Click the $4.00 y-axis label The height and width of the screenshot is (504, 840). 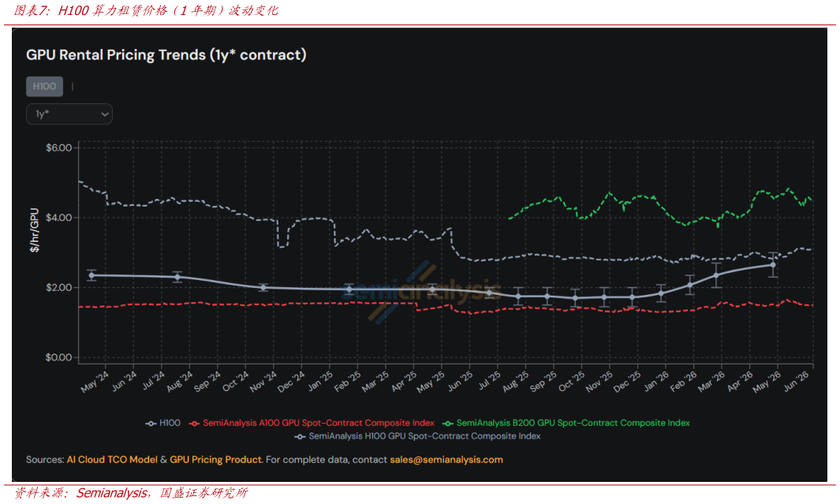tap(59, 218)
